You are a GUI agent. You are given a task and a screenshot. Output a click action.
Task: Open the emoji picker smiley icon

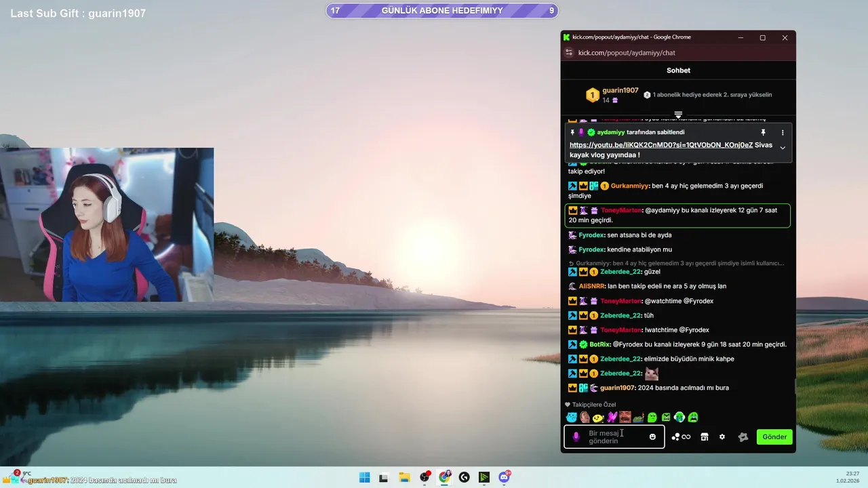[x=653, y=437]
